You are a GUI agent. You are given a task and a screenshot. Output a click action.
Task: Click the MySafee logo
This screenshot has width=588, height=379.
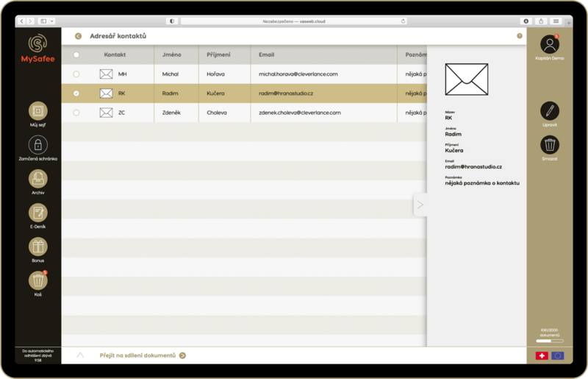click(x=37, y=49)
